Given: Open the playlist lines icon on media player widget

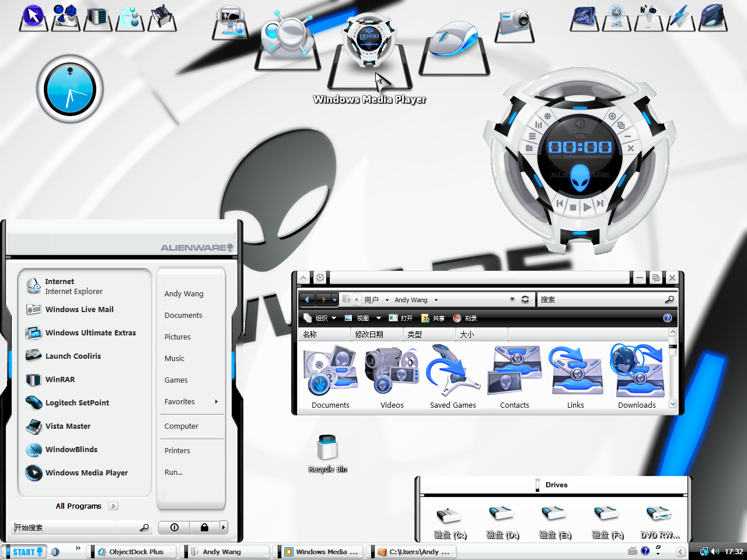Looking at the screenshot, I should pyautogui.click(x=532, y=136).
